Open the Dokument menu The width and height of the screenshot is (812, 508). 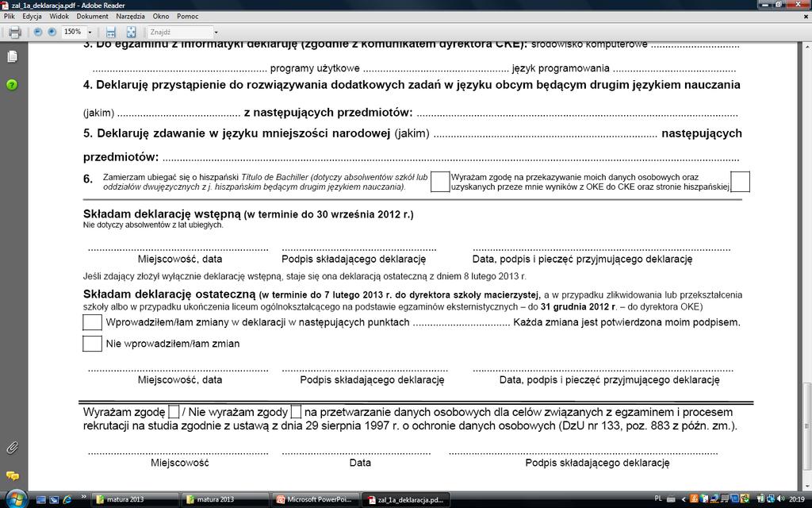click(x=92, y=16)
